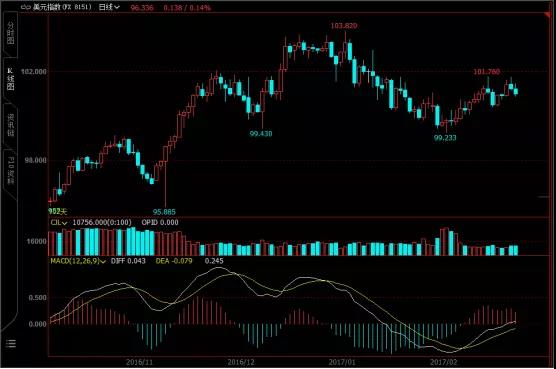Click the 0.500 MACD axis label
The image size is (556, 369).
(38, 297)
